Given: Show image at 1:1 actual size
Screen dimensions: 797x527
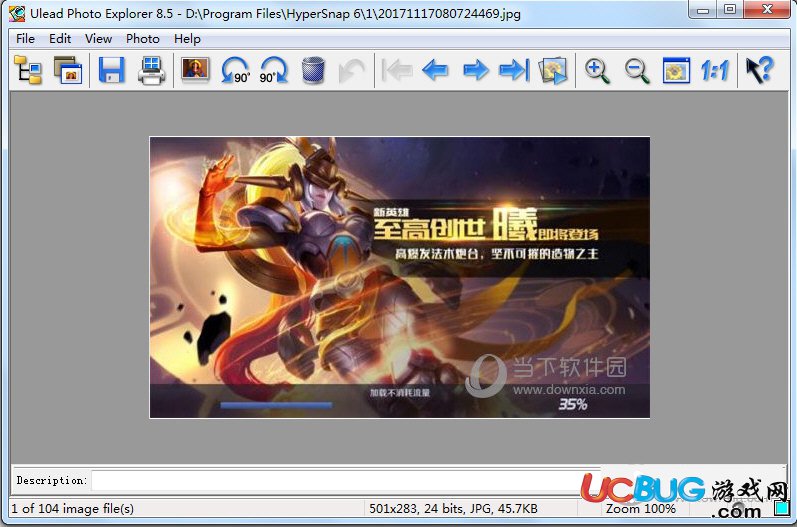Looking at the screenshot, I should 715,70.
